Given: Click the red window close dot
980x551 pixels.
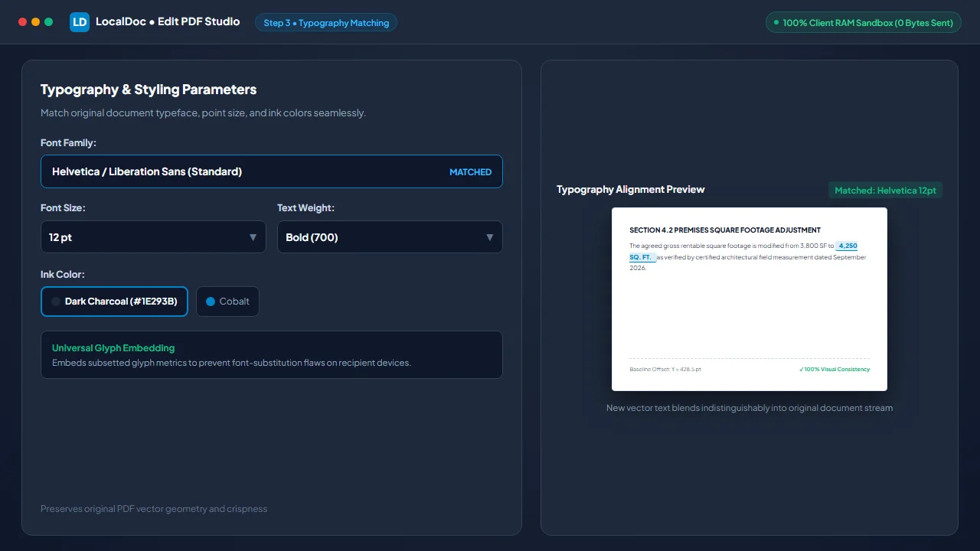Looking at the screenshot, I should (22, 22).
